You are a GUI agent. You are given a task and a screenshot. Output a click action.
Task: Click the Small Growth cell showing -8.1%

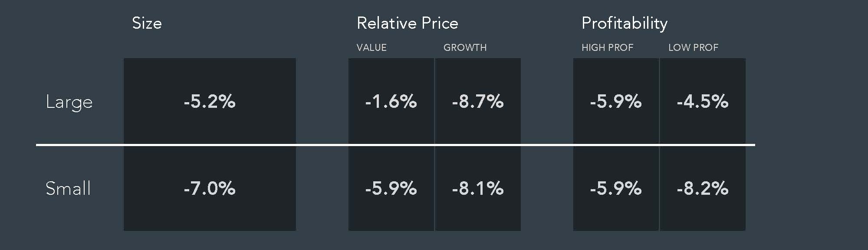point(478,188)
